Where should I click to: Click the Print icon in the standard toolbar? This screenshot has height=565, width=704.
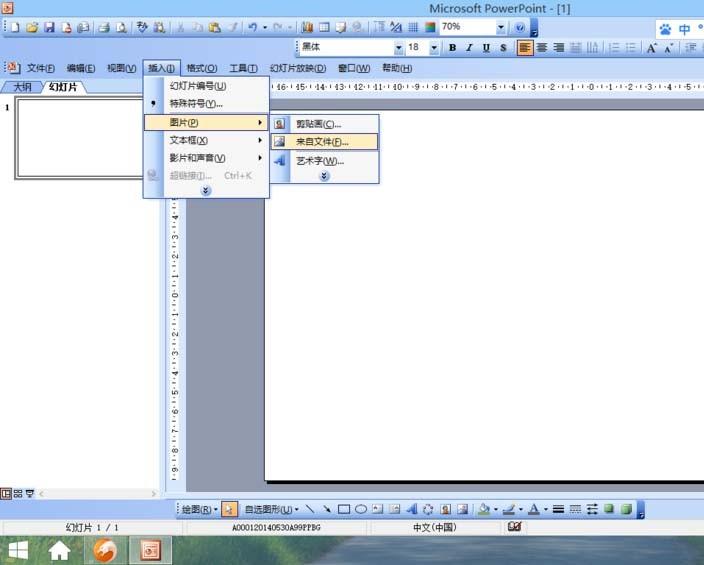(103, 27)
